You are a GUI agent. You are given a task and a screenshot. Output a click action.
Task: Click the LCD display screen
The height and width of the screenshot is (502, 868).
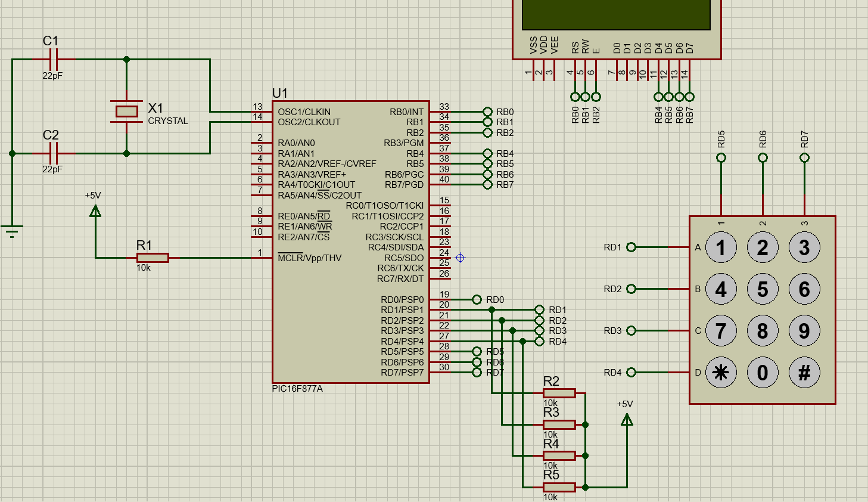click(x=616, y=13)
